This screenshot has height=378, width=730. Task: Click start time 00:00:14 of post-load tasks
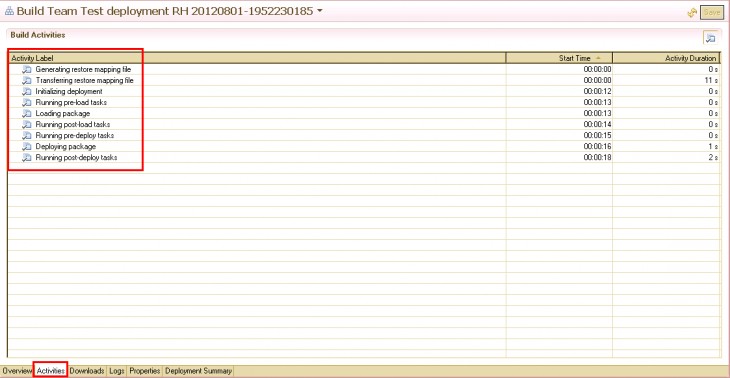(597, 124)
